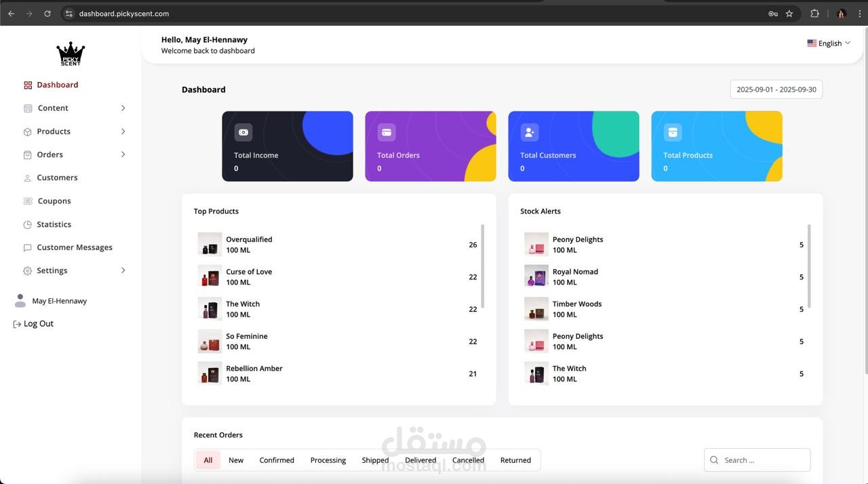
Task: Click the "Royal Nomad" stock alert name
Action: 575,272
